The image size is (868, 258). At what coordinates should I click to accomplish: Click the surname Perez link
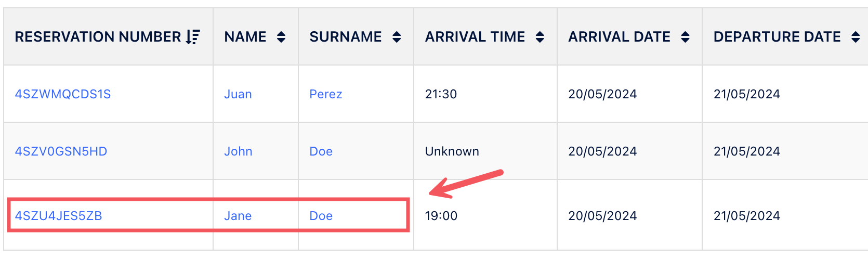326,94
